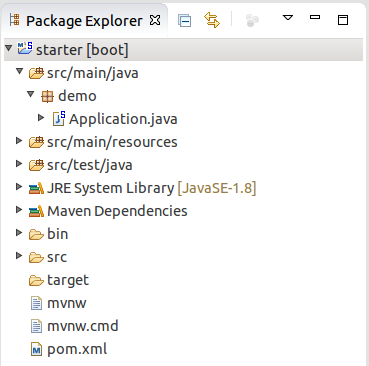Click the plain src folder icon
Viewport: 369px width, 366px height.
coord(36,257)
